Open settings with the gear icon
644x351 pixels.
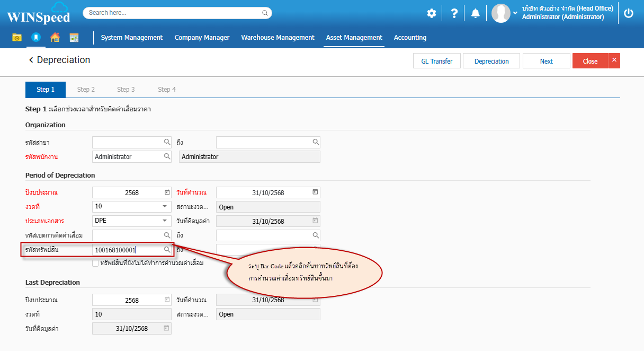[x=432, y=13]
